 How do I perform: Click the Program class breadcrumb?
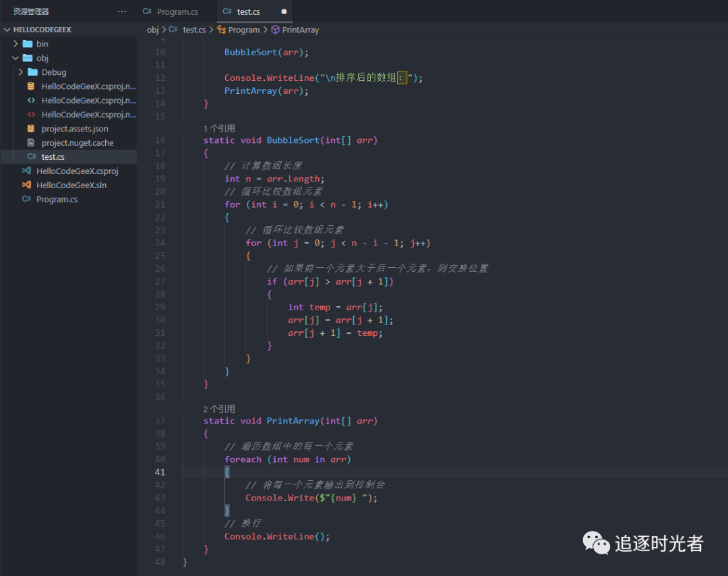[x=244, y=30]
